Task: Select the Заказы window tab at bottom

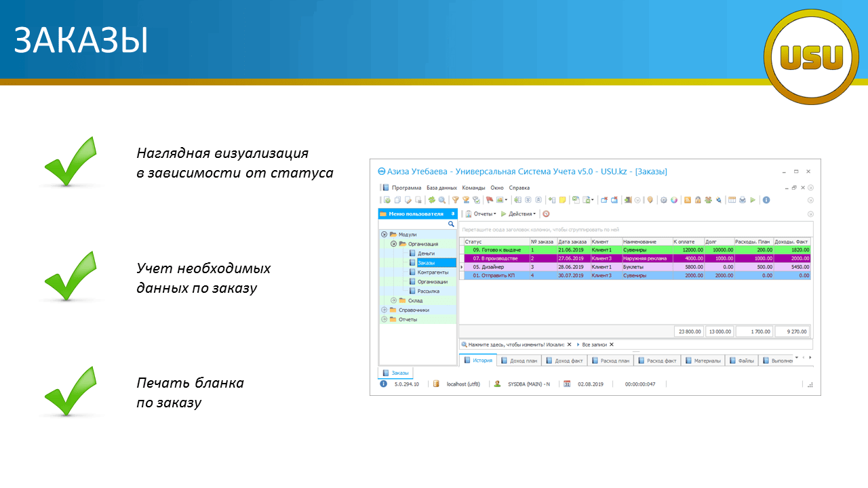Action: point(395,373)
